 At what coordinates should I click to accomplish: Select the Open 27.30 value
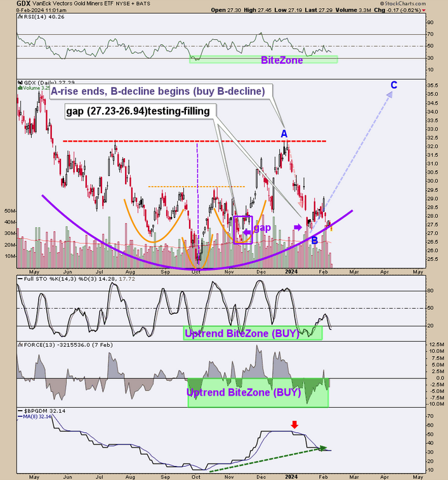pyautogui.click(x=226, y=10)
